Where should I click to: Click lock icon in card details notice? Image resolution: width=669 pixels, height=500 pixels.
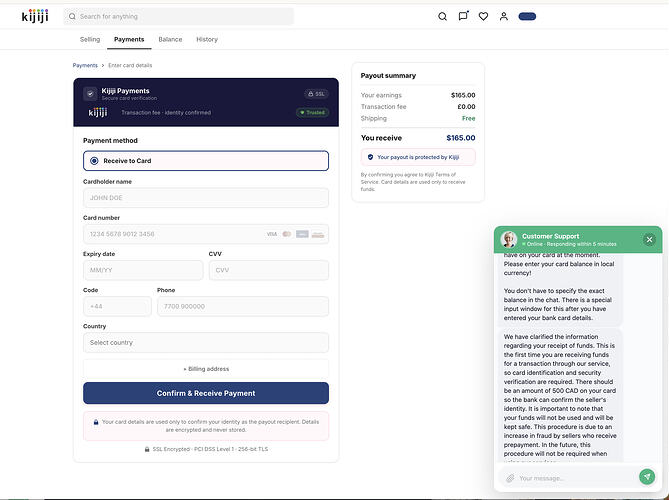click(96, 422)
